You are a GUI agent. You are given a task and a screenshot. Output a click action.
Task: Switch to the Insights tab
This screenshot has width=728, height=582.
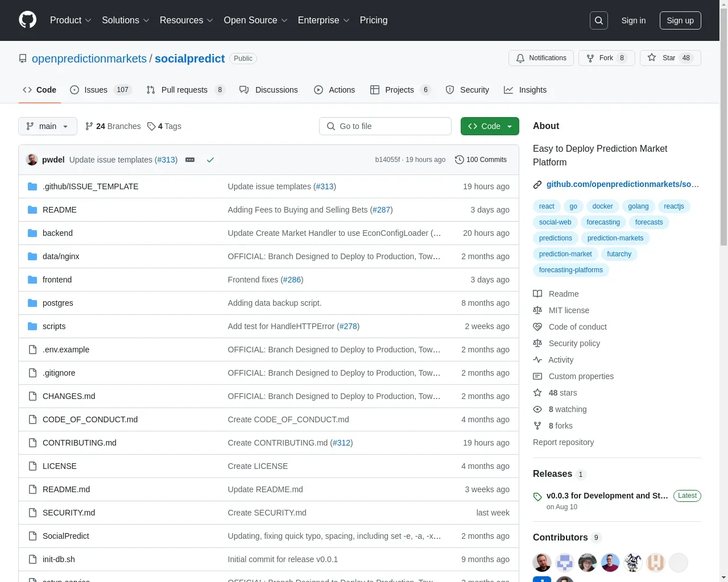coord(525,90)
